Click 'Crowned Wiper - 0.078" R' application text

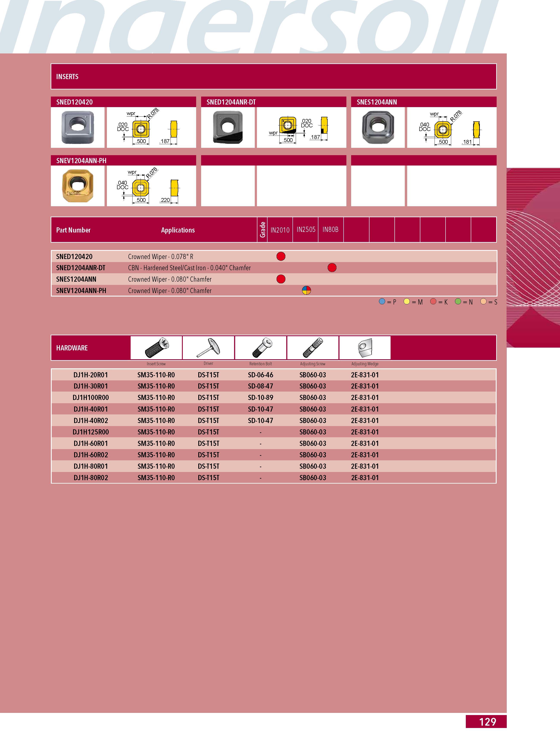tap(161, 257)
